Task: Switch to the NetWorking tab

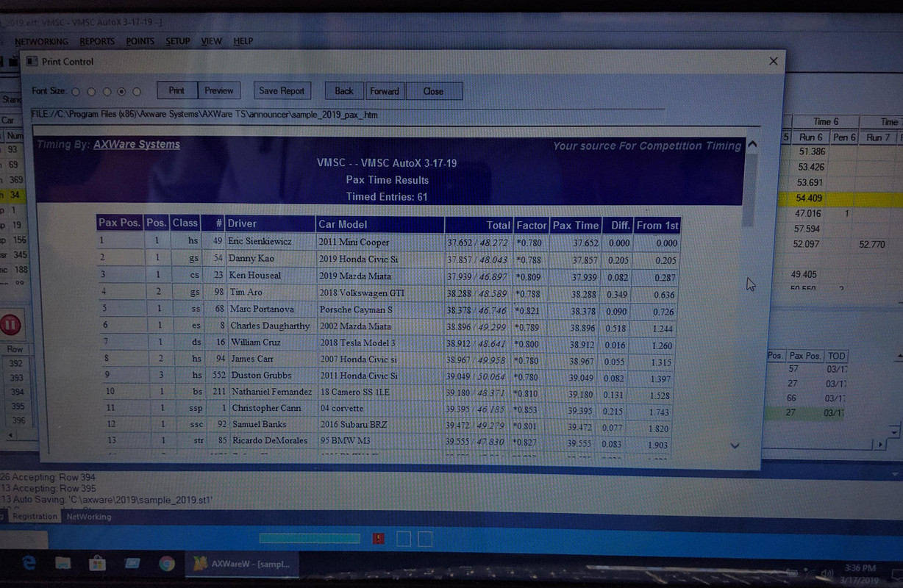Action: click(89, 517)
